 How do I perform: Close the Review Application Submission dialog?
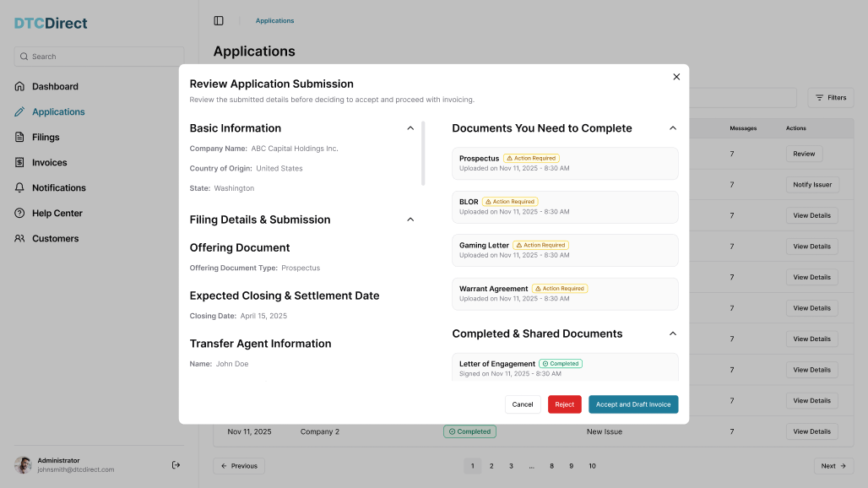click(x=676, y=77)
